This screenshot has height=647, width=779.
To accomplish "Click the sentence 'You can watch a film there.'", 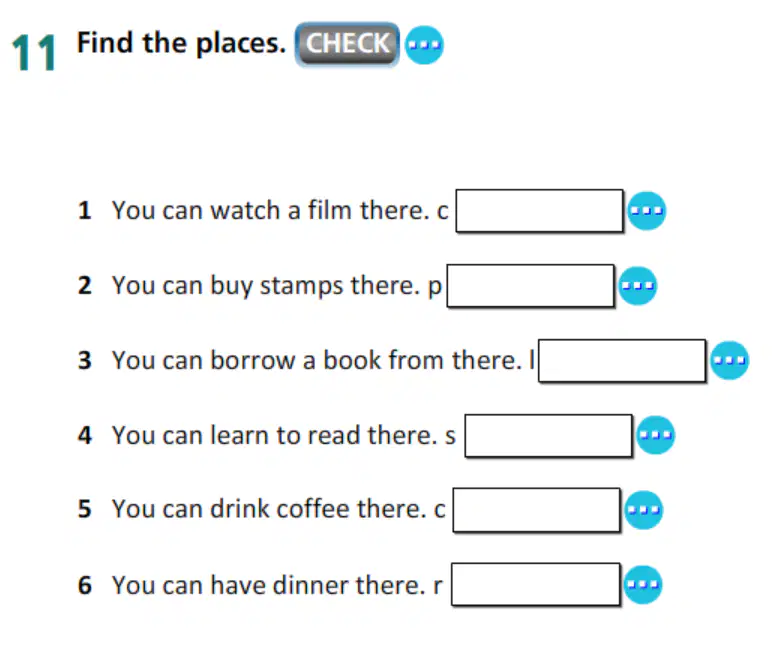I will [271, 210].
